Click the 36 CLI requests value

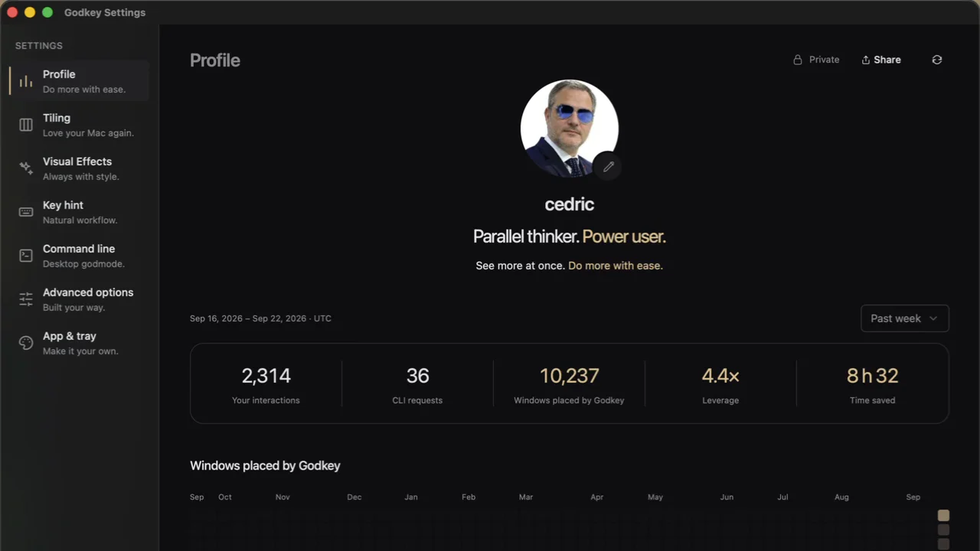417,376
